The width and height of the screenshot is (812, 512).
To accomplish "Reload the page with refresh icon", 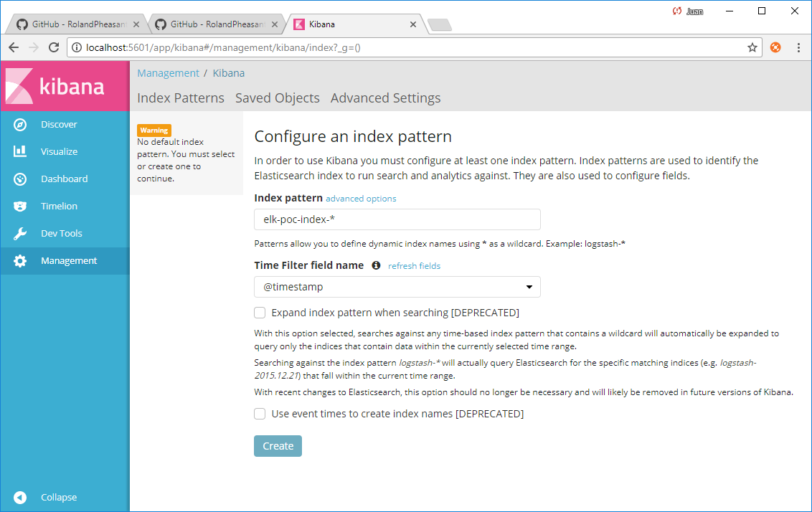I will click(x=53, y=47).
